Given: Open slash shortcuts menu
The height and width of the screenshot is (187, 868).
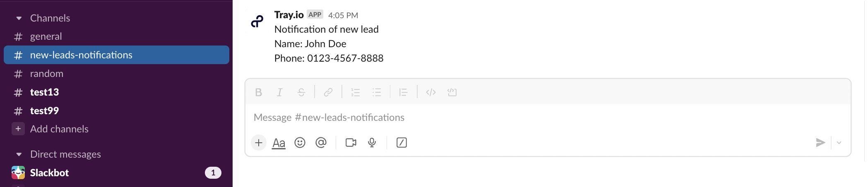Looking at the screenshot, I should pos(402,143).
